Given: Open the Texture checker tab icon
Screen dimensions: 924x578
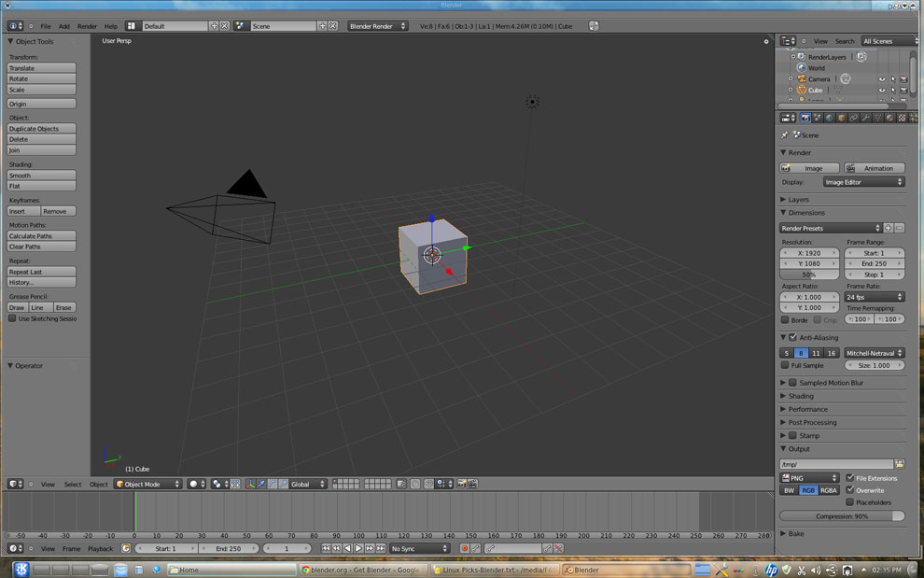Looking at the screenshot, I should click(x=902, y=118).
